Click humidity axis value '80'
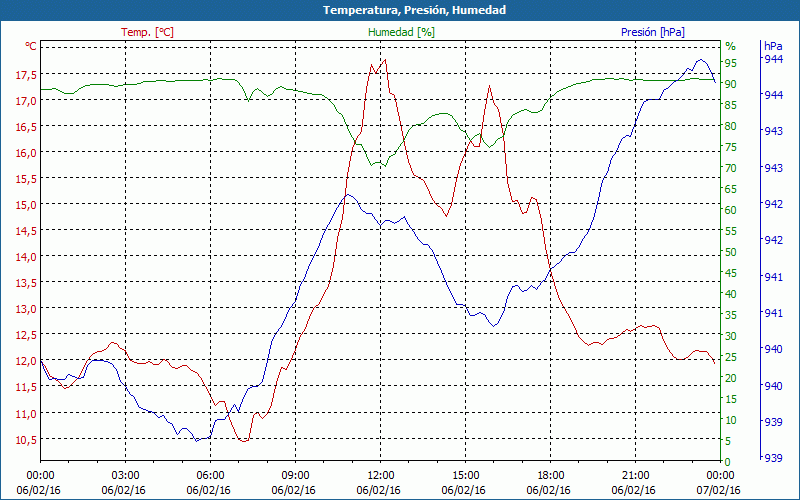This screenshot has height=500, width=800. pyautogui.click(x=731, y=126)
